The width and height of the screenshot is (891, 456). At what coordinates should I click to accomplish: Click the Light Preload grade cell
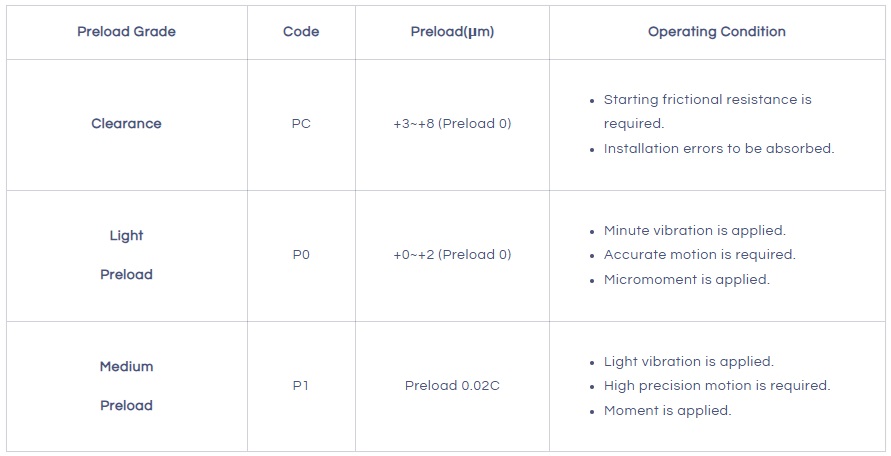point(126,255)
